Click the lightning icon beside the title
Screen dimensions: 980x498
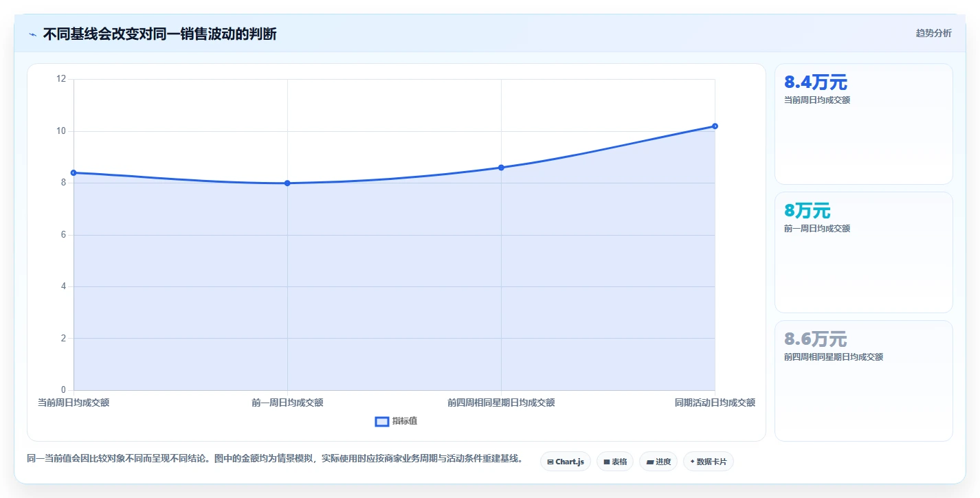pyautogui.click(x=32, y=34)
